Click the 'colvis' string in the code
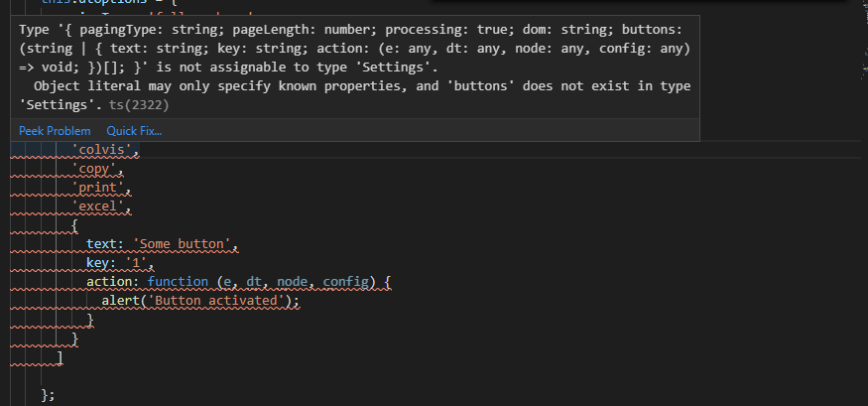 (x=105, y=151)
